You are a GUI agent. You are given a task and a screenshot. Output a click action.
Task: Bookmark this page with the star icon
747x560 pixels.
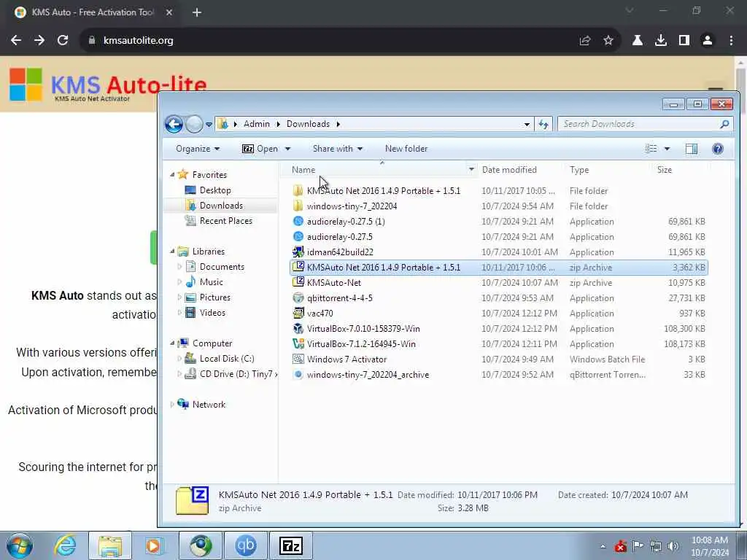[x=608, y=41]
